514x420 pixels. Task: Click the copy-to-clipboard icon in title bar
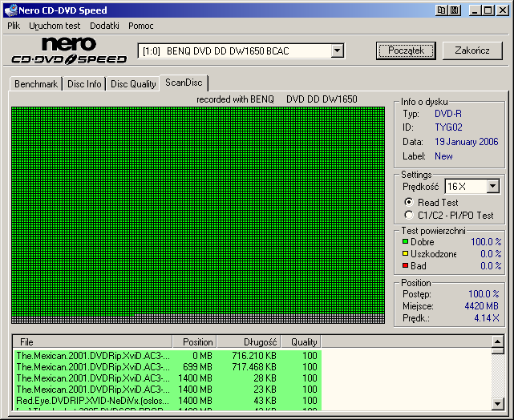(442, 10)
